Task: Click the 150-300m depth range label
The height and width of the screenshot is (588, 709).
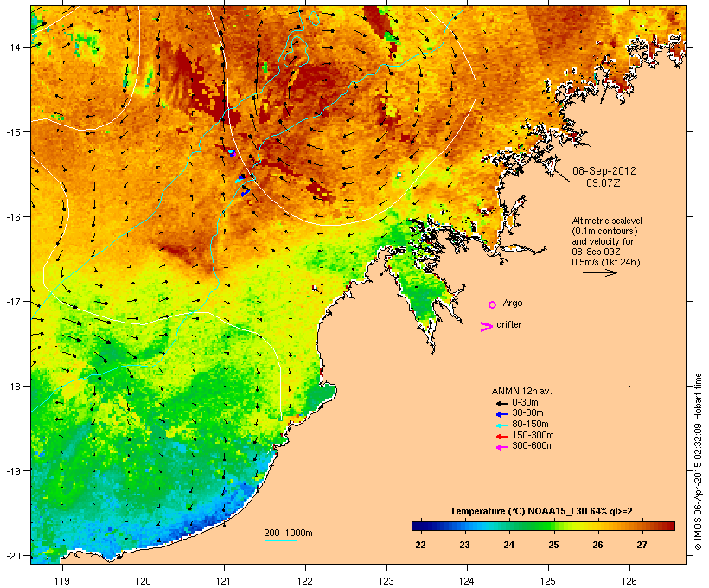Action: [533, 435]
